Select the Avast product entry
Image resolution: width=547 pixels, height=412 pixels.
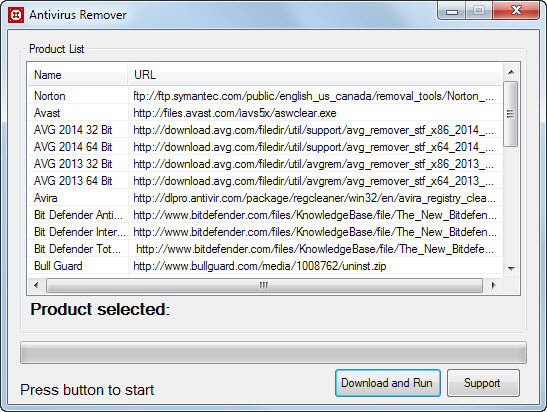265,113
